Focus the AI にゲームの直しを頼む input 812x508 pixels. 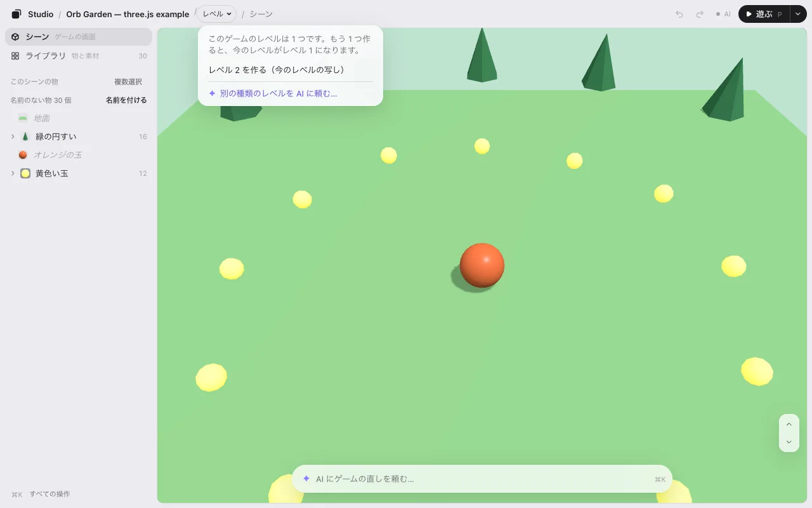click(482, 479)
